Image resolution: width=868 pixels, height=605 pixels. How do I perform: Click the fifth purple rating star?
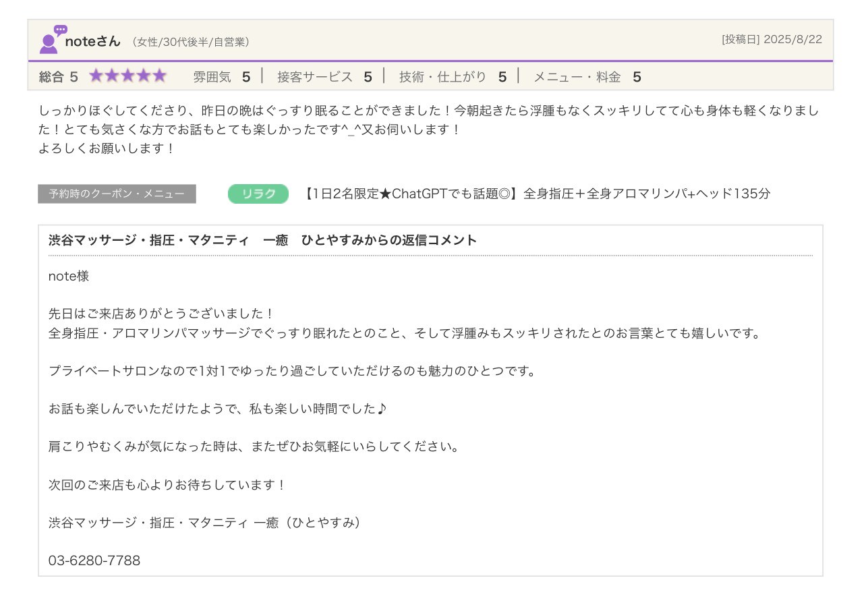coord(159,76)
